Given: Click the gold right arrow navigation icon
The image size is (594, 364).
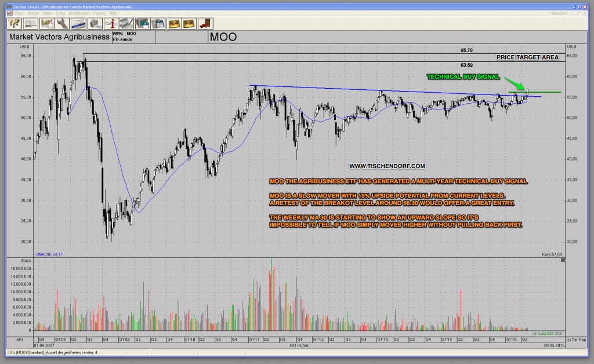Looking at the screenshot, I should pos(189,23).
